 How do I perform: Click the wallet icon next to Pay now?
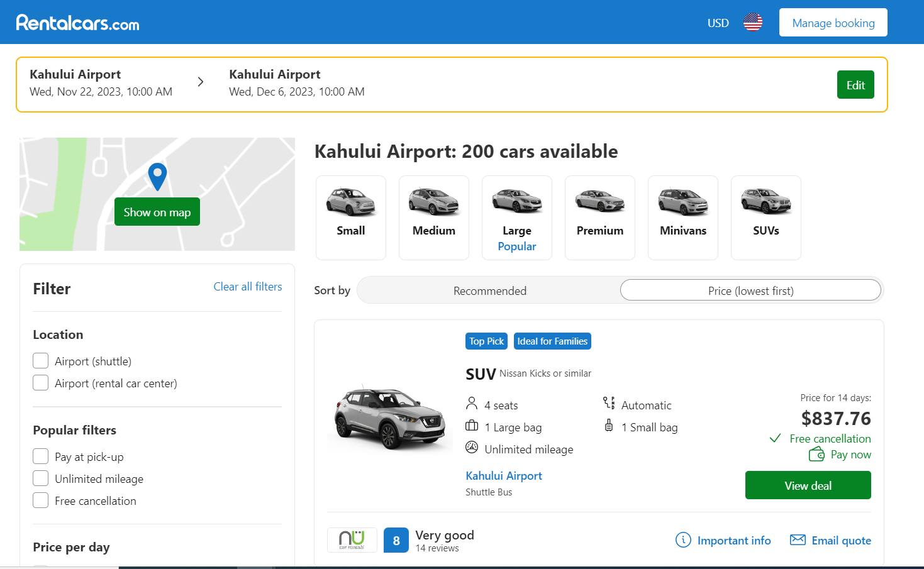point(816,454)
